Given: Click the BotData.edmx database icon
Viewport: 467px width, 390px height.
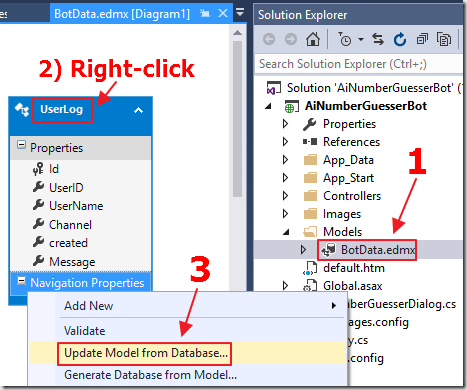Looking at the screenshot, I should [328, 250].
